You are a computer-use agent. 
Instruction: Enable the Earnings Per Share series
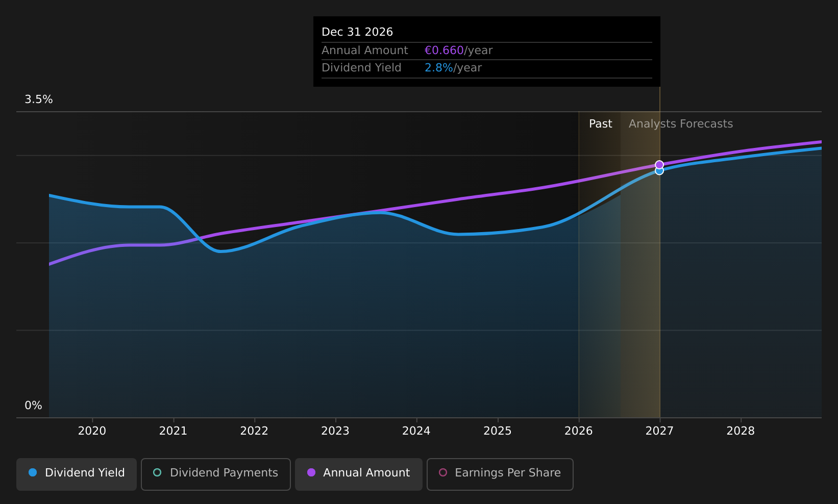500,474
